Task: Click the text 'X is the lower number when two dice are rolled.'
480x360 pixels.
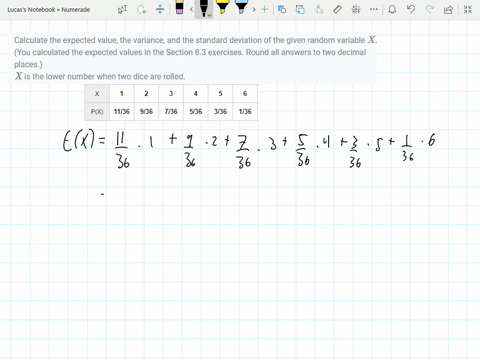Action: (100, 76)
